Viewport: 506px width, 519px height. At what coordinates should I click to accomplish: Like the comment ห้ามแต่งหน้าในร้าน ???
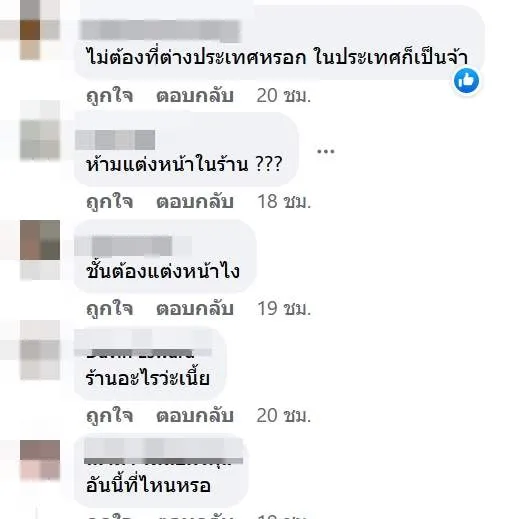pos(110,202)
